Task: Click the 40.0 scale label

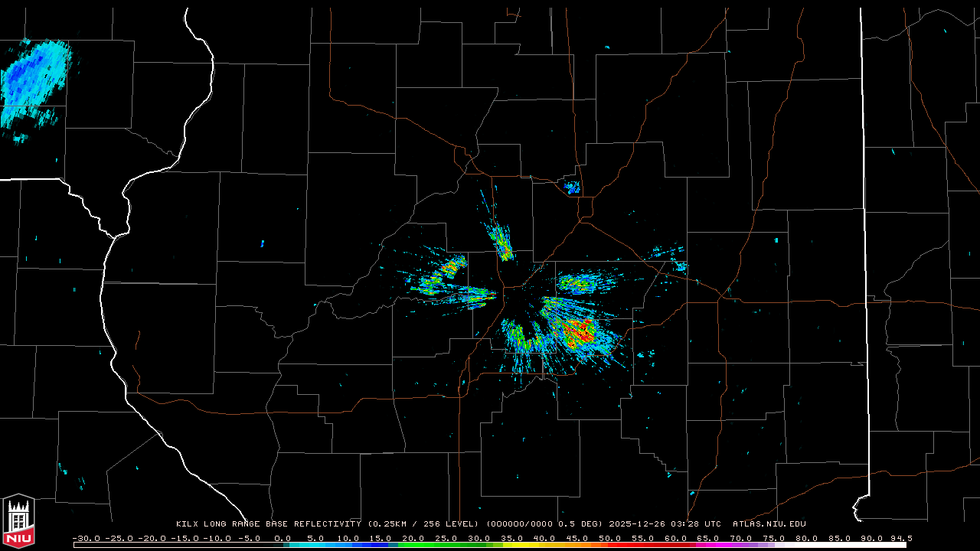Action: (544, 538)
